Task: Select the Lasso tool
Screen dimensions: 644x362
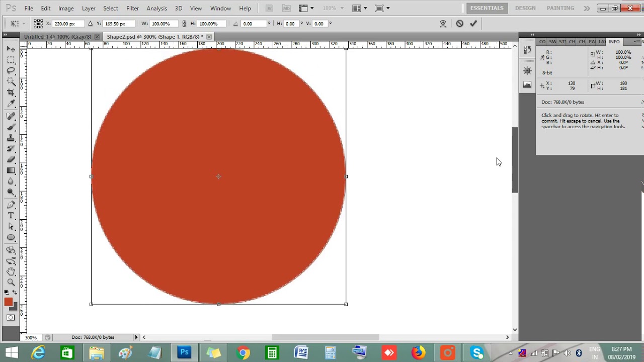Action: pos(11,71)
